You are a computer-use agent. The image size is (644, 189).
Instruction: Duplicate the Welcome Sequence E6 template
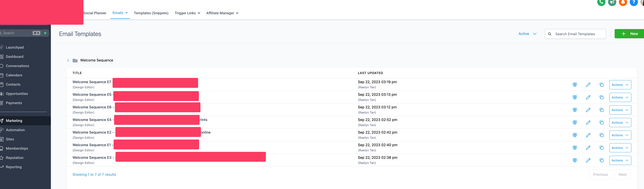click(601, 110)
